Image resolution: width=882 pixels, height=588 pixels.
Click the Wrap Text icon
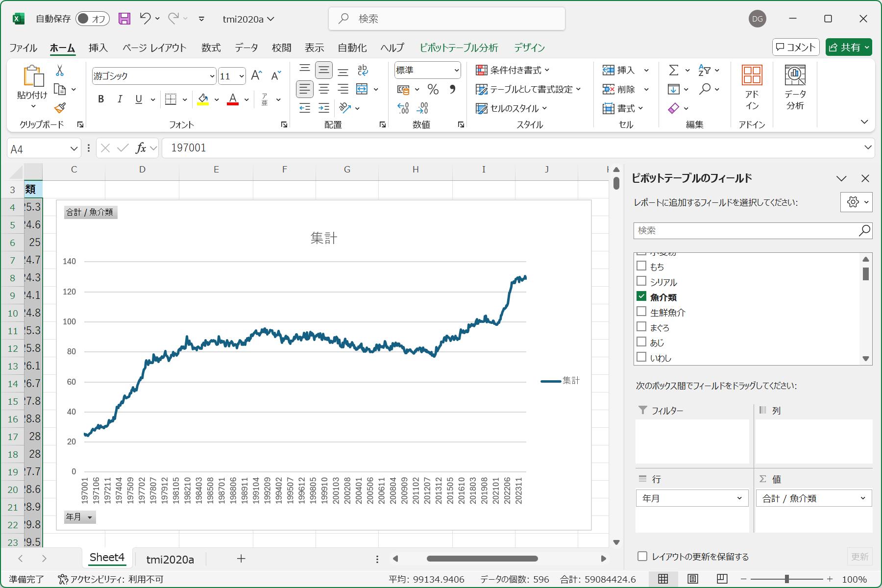(363, 70)
